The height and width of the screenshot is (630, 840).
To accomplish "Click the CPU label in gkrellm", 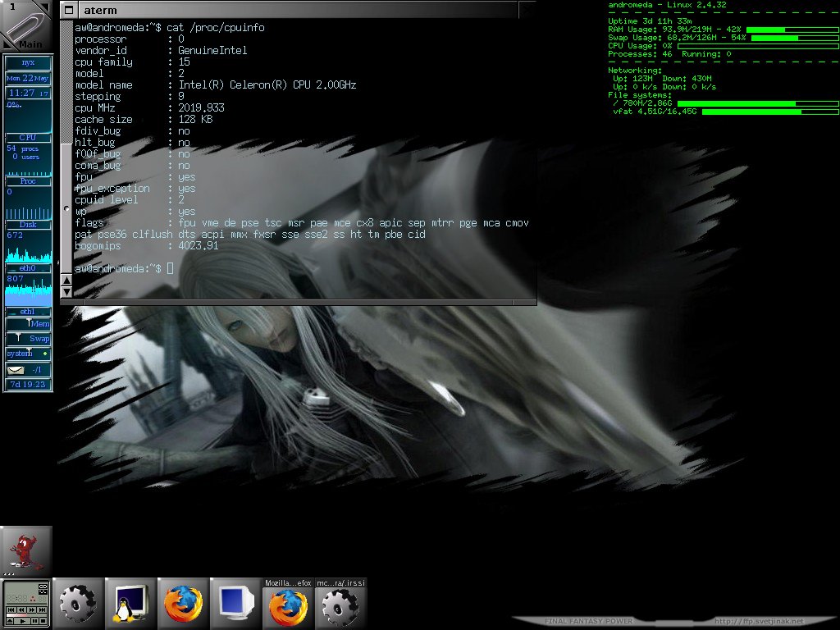I will (28, 138).
